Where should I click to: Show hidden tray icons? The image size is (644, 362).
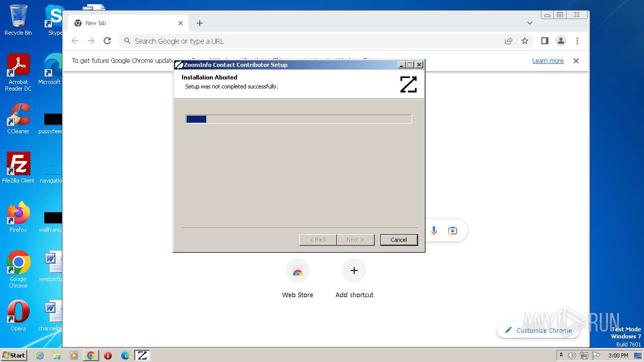561,355
